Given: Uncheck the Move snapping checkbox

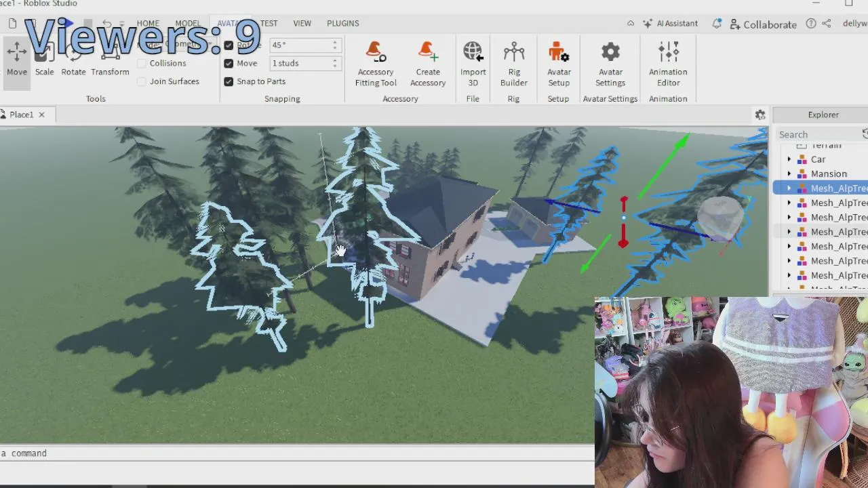Looking at the screenshot, I should (229, 63).
